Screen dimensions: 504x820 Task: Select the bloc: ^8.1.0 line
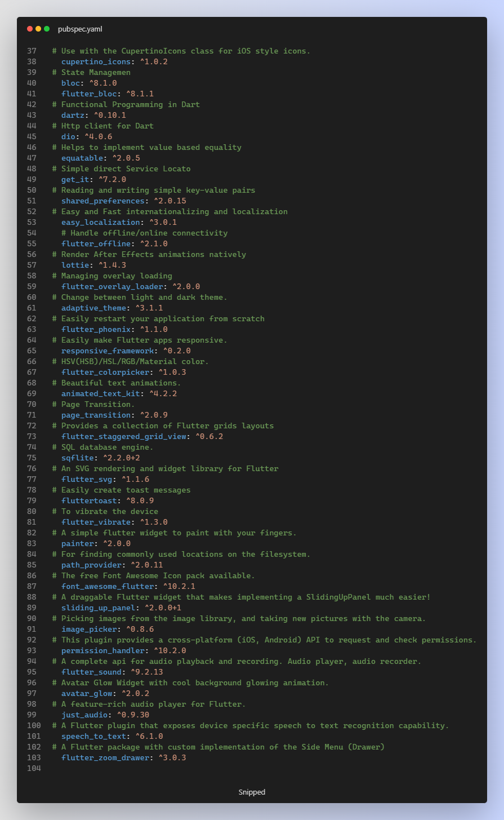point(89,83)
